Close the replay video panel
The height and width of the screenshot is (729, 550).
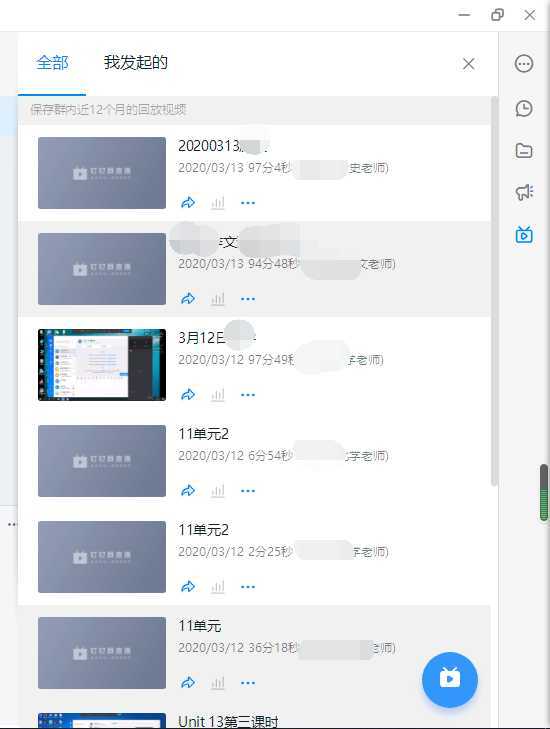click(469, 64)
